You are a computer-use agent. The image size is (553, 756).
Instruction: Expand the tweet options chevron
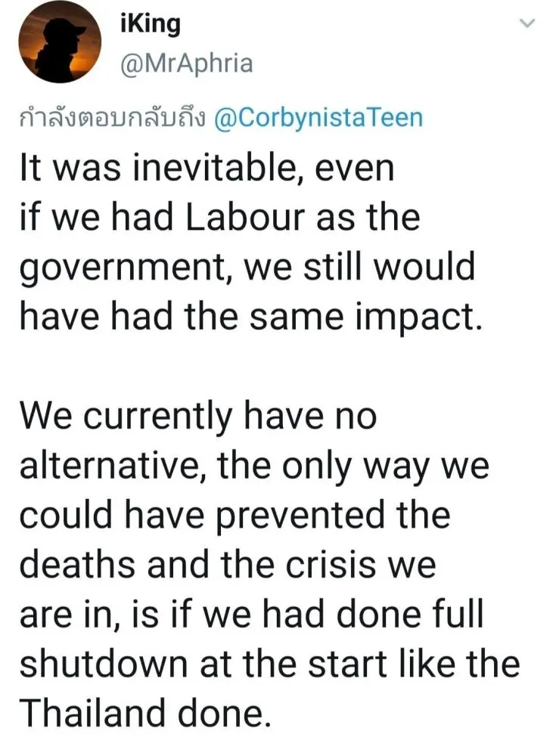(528, 24)
